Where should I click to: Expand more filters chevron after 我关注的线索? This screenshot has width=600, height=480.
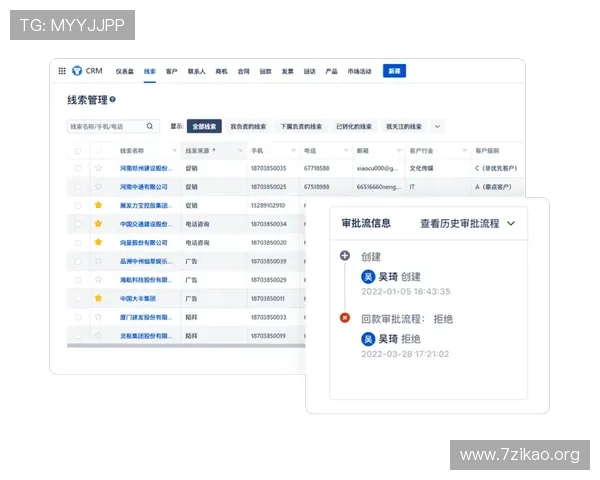click(437, 127)
